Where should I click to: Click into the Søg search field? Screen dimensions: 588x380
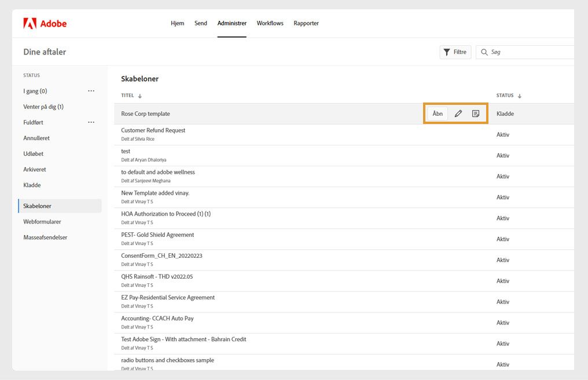(530, 52)
